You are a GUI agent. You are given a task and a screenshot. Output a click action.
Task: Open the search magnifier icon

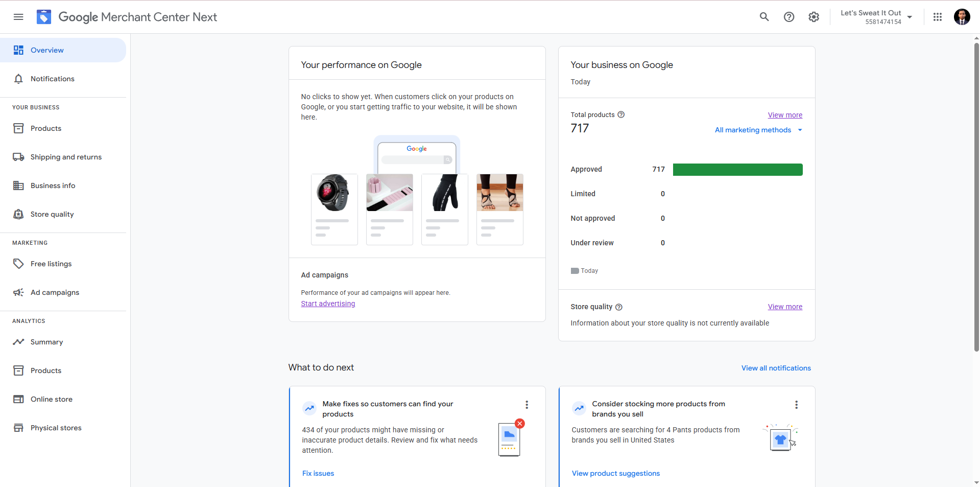click(764, 17)
